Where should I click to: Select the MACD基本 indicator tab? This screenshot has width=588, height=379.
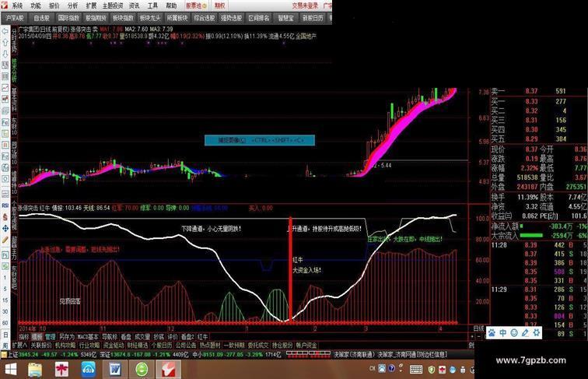(88, 337)
